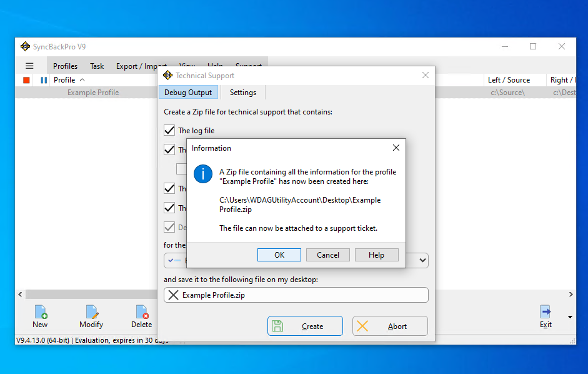
Task: Toggle the greyed-out checkbox labeled De
Action: (169, 227)
